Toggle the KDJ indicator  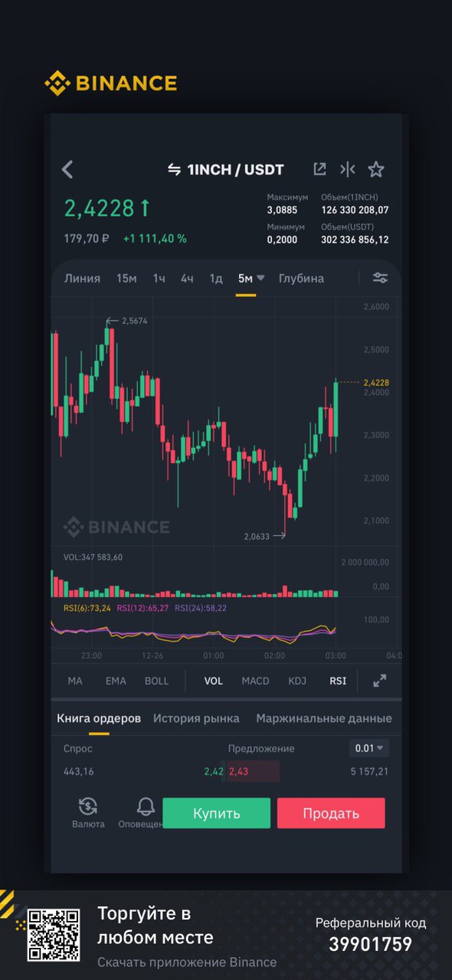[297, 681]
